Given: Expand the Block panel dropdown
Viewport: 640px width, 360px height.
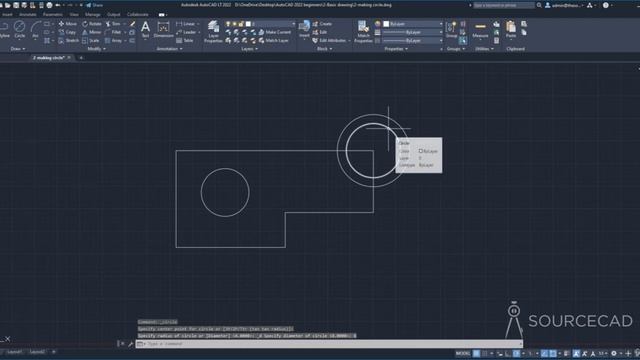Looking at the screenshot, I should click(x=324, y=49).
